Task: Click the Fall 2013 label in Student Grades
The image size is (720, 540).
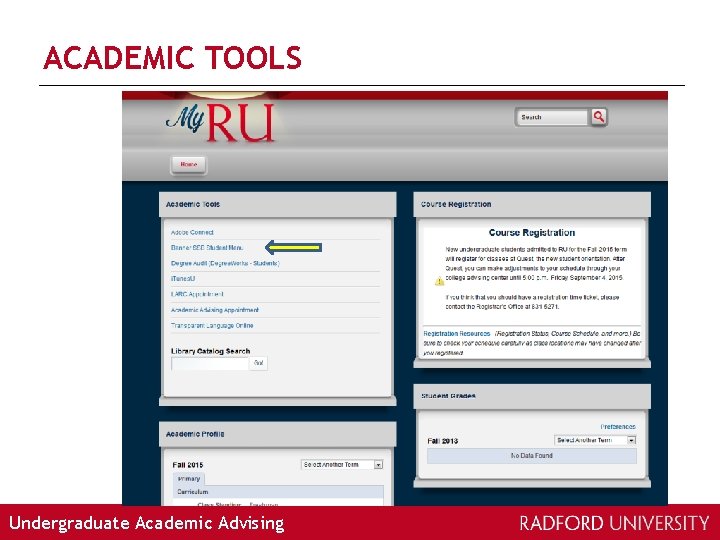Action: (x=442, y=441)
